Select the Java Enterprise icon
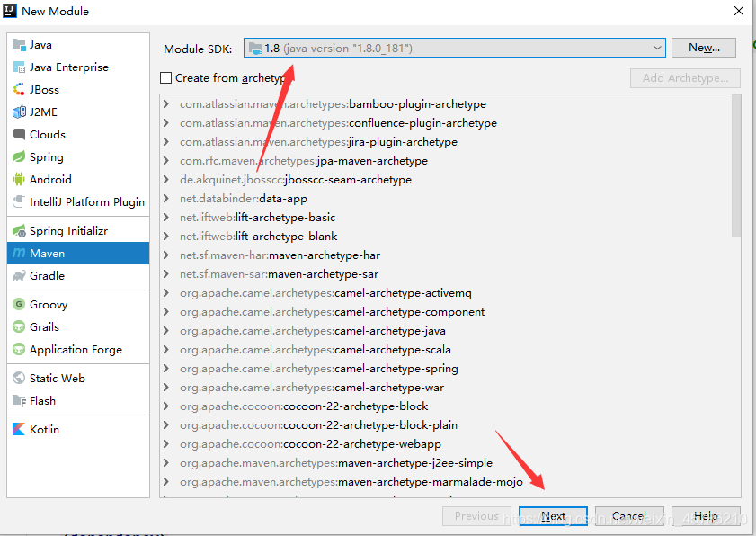The height and width of the screenshot is (536, 756). (19, 67)
